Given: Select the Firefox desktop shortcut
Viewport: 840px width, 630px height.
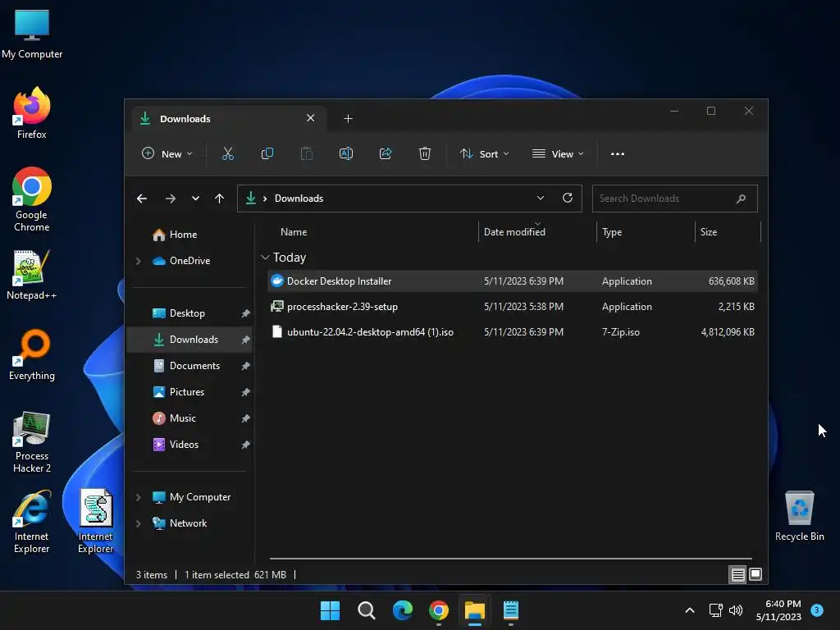Looking at the screenshot, I should coord(32,113).
